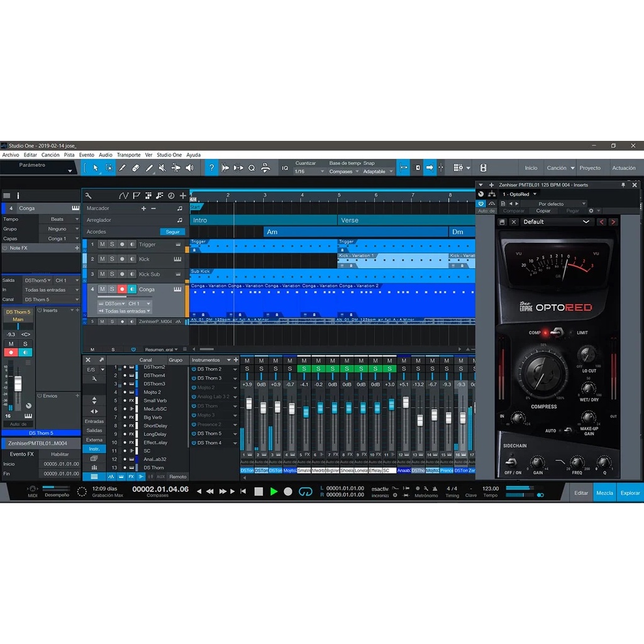
Task: Stop playback with the square button
Action: pos(258,491)
